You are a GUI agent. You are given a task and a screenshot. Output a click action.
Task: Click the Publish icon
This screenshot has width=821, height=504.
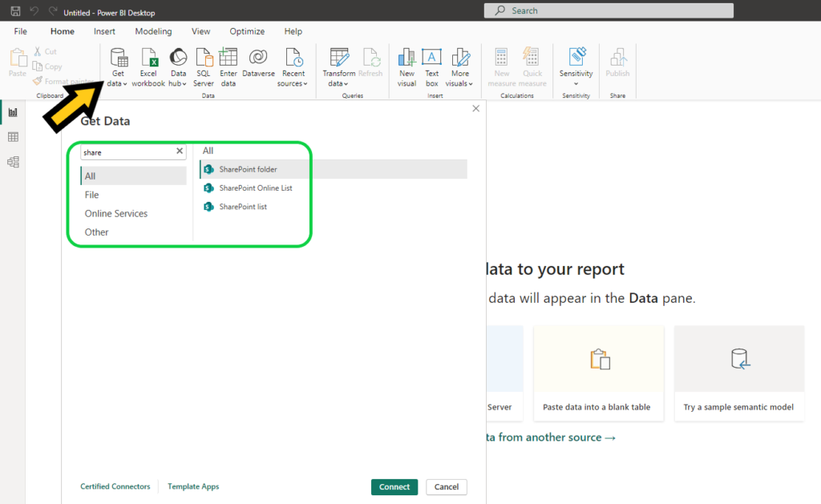[618, 57]
